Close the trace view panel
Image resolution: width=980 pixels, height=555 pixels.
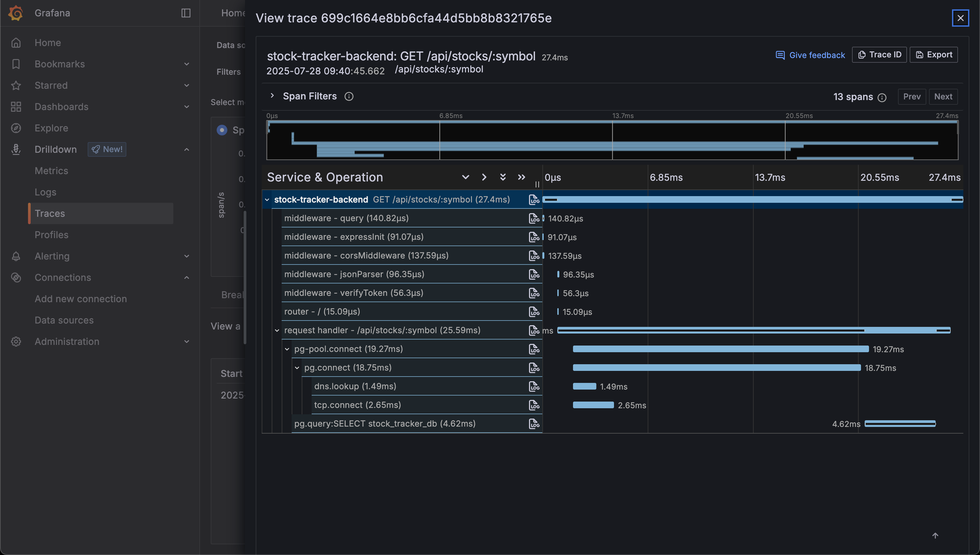[x=960, y=18]
